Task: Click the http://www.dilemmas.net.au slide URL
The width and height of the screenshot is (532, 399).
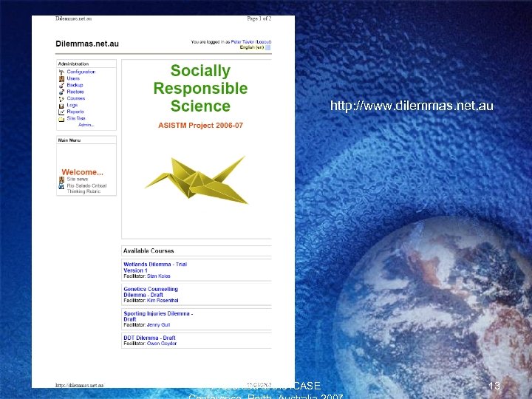Action: tap(412, 106)
